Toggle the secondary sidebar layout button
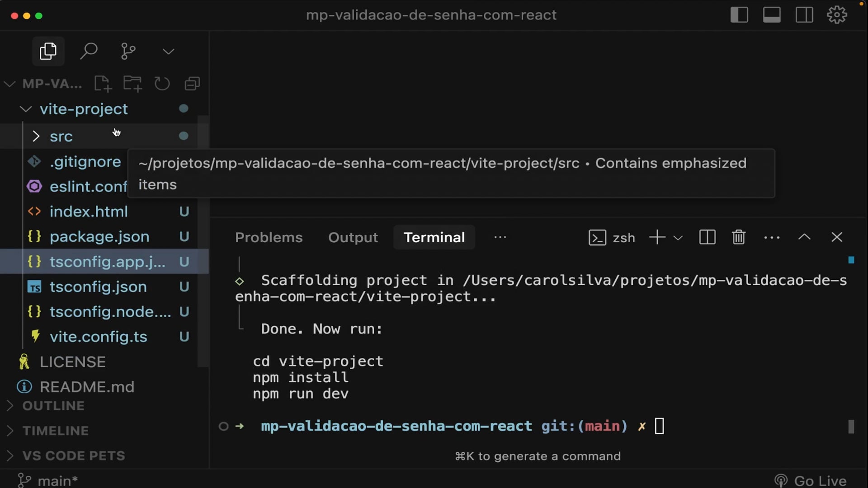This screenshot has height=488, width=868. click(804, 15)
